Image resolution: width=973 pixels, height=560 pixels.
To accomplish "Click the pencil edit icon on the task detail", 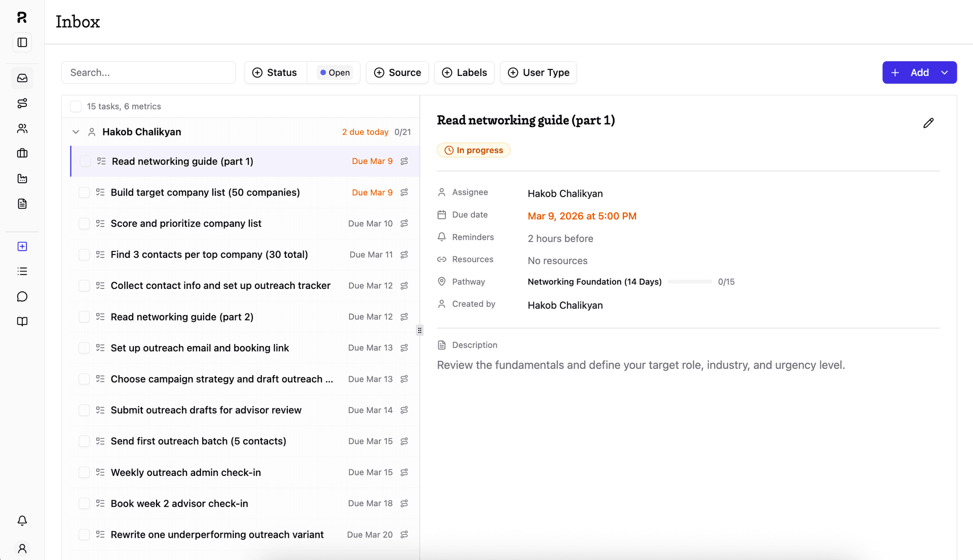I will [x=928, y=123].
